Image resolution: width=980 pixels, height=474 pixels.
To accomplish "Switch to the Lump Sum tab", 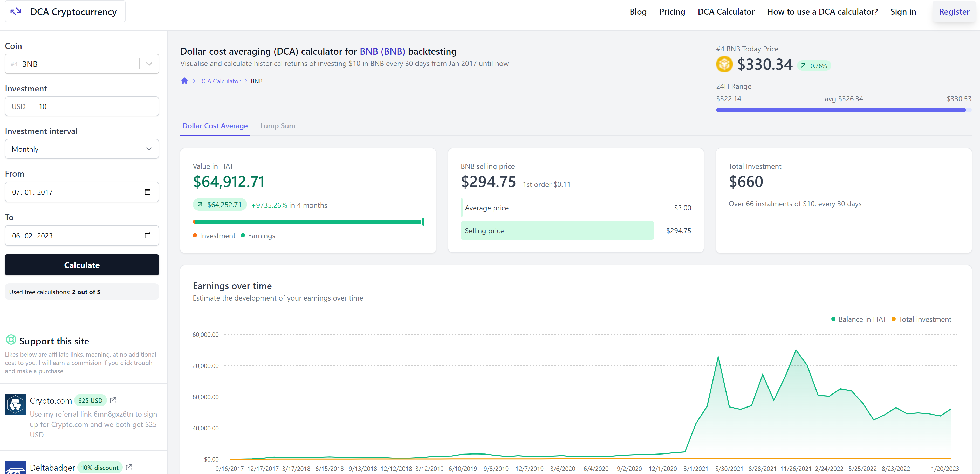I will point(277,126).
